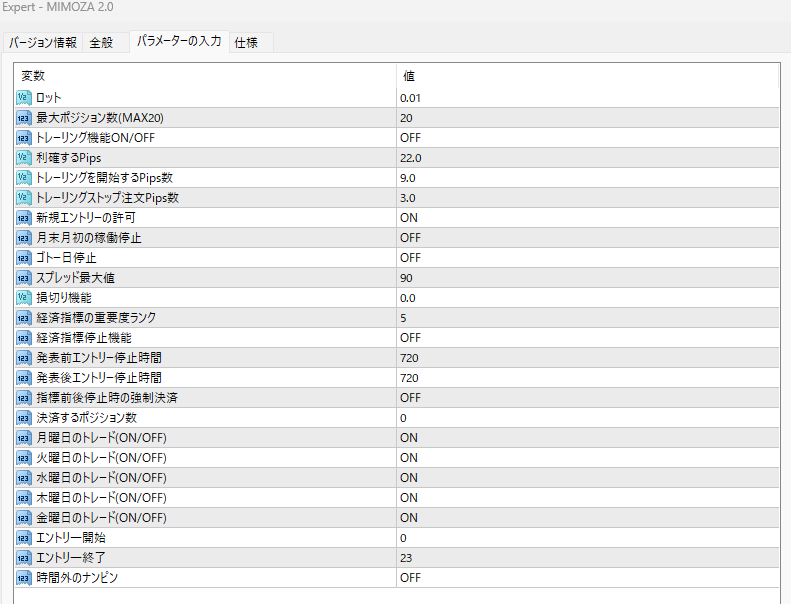Open the 仕様 tab
Viewport: 791px width, 604px height.
tap(245, 42)
